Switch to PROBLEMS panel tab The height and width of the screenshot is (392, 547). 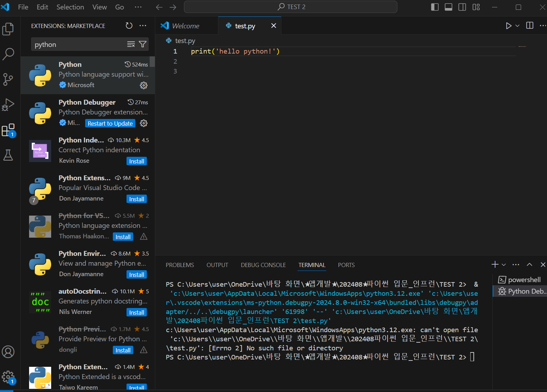(x=180, y=265)
